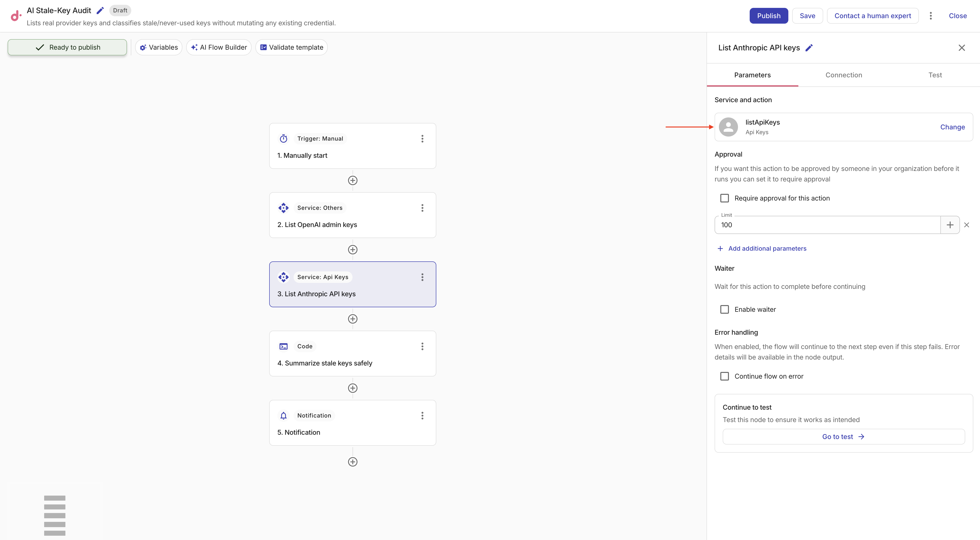Switch to the Parameters tab
The image size is (980, 540).
coord(753,75)
